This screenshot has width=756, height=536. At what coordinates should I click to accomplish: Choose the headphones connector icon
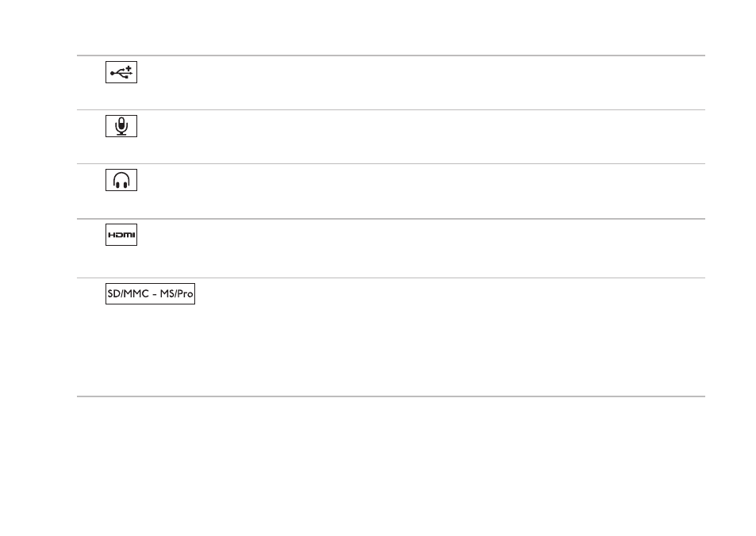point(121,180)
